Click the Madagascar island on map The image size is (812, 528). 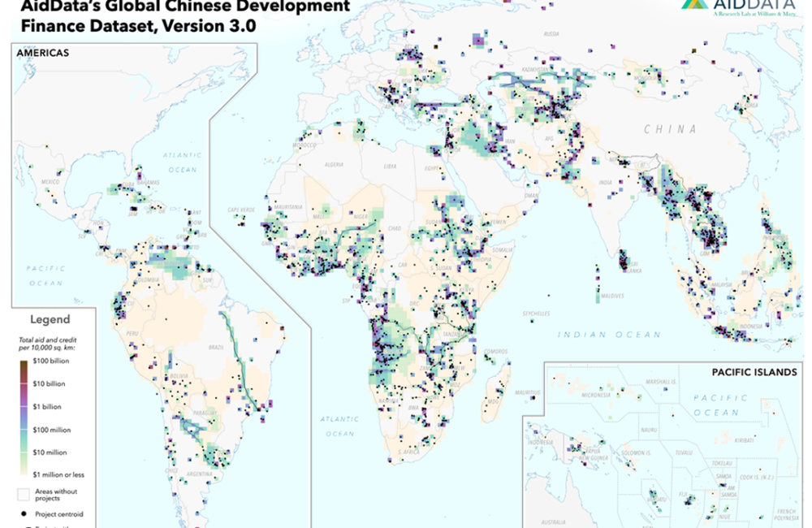pyautogui.click(x=497, y=389)
